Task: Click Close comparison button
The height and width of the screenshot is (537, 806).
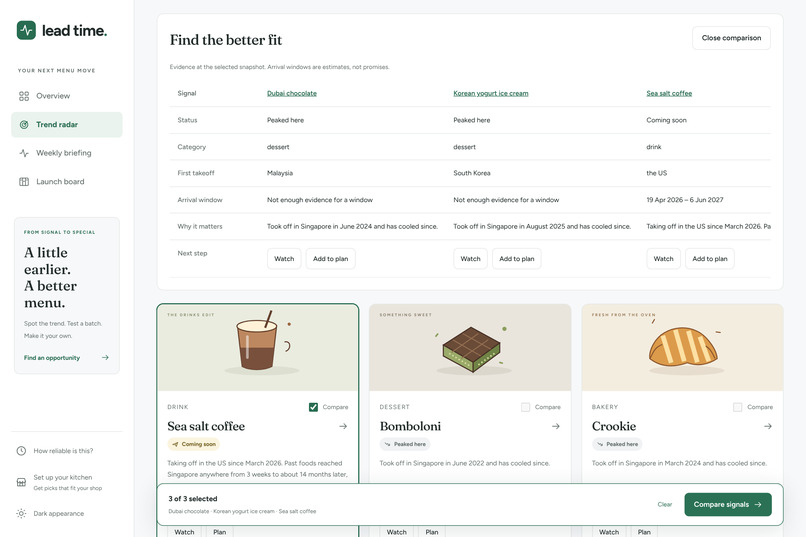Action: click(731, 38)
